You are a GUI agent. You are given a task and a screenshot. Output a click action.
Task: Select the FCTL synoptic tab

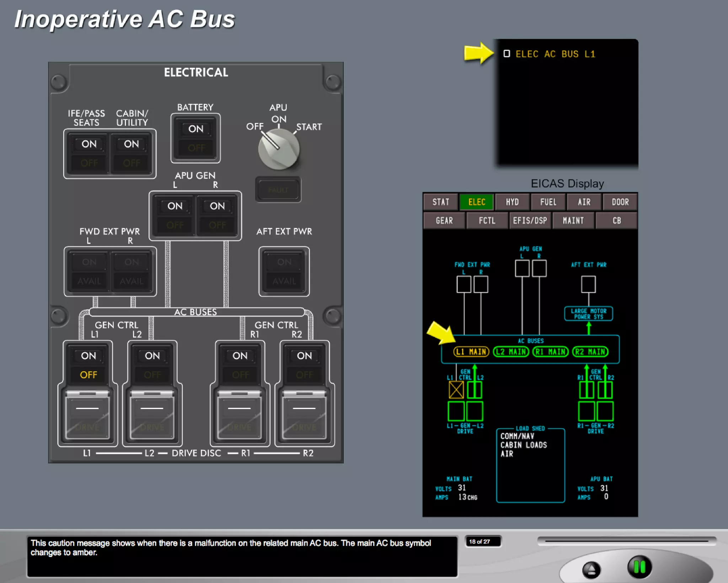pos(487,221)
